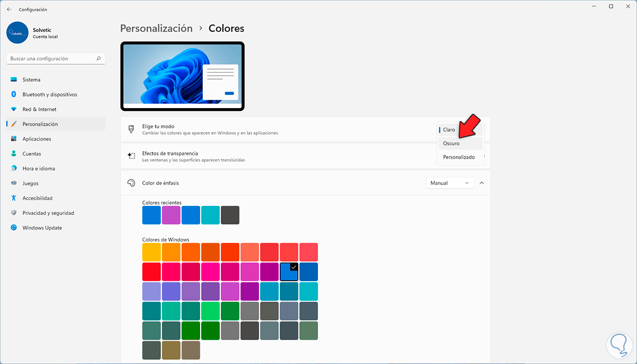Click the Hora e idioma globe icon
Image resolution: width=637 pixels, height=364 pixels.
coord(14,169)
